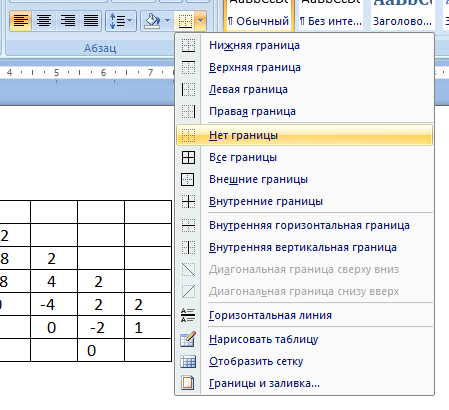Click the justify alignment icon
This screenshot has height=410, width=449.
click(91, 21)
